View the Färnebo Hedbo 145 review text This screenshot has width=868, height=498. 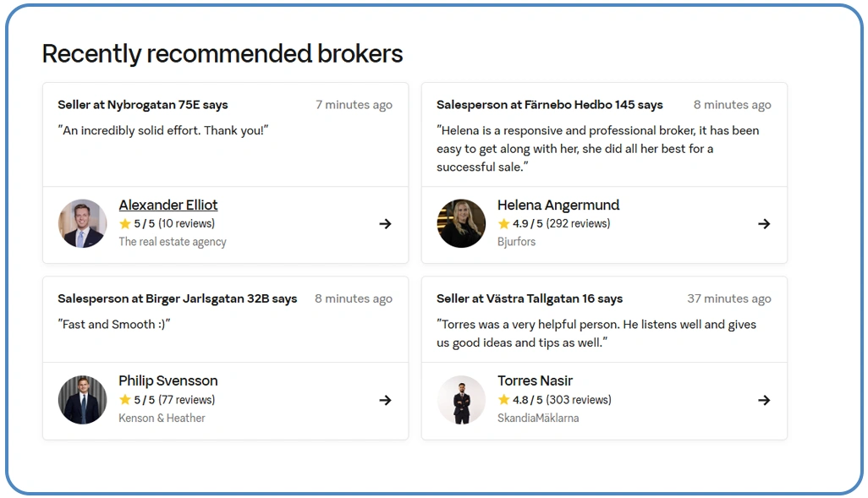pyautogui.click(x=597, y=149)
